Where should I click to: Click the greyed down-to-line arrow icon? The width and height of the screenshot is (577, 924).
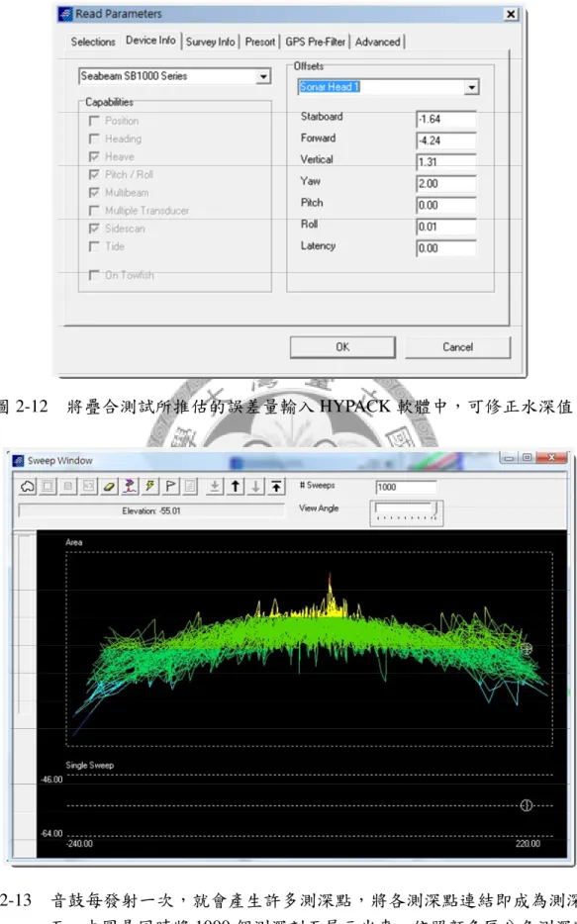215,487
